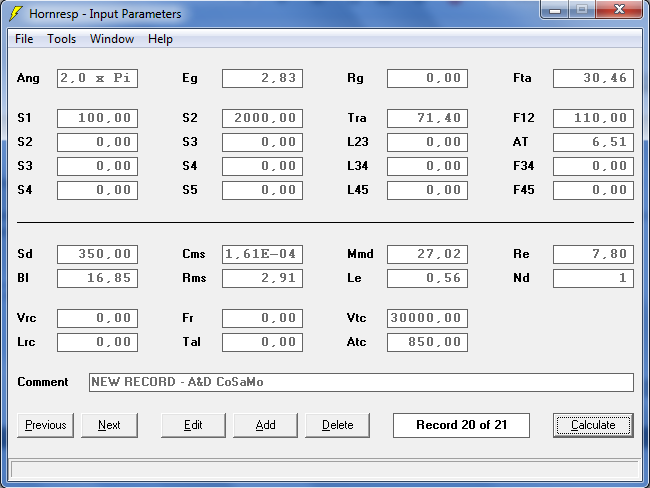Delete the current record
Image resolution: width=650 pixels, height=488 pixels.
pyautogui.click(x=337, y=425)
